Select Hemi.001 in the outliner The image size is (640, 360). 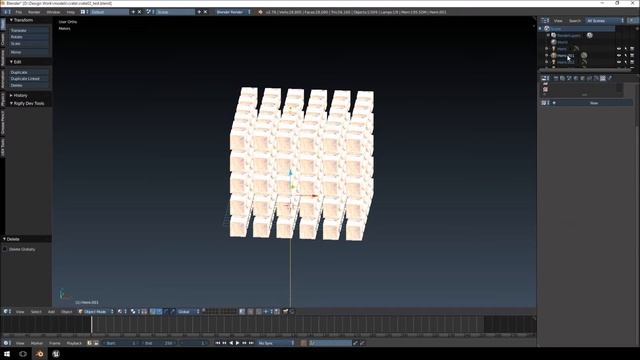(x=566, y=56)
